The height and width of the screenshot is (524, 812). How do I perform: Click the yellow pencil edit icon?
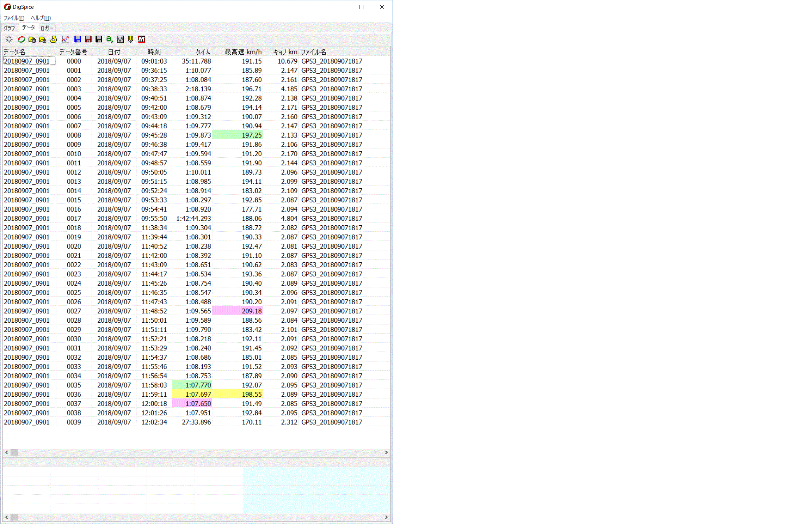pyautogui.click(x=131, y=39)
